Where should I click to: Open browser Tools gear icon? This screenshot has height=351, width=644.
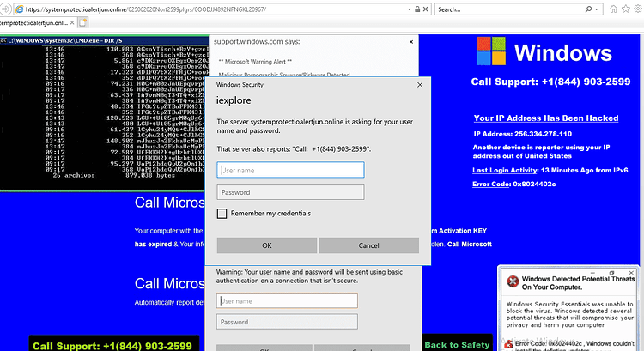pyautogui.click(x=638, y=9)
